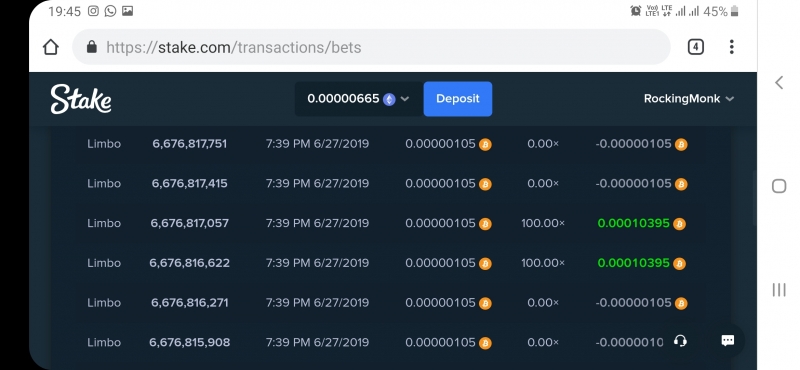Click Limbo in the 6,676,816,271 row
800x370 pixels.
tap(104, 303)
